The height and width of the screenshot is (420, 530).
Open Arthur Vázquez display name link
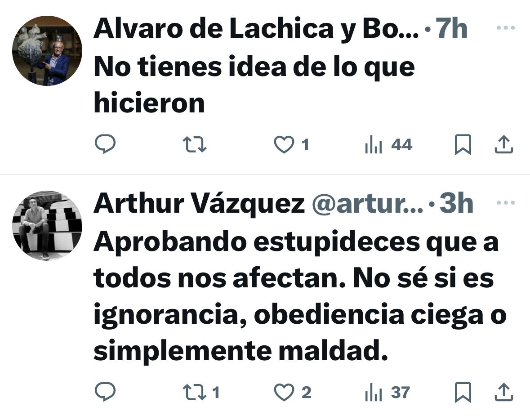[200, 204]
